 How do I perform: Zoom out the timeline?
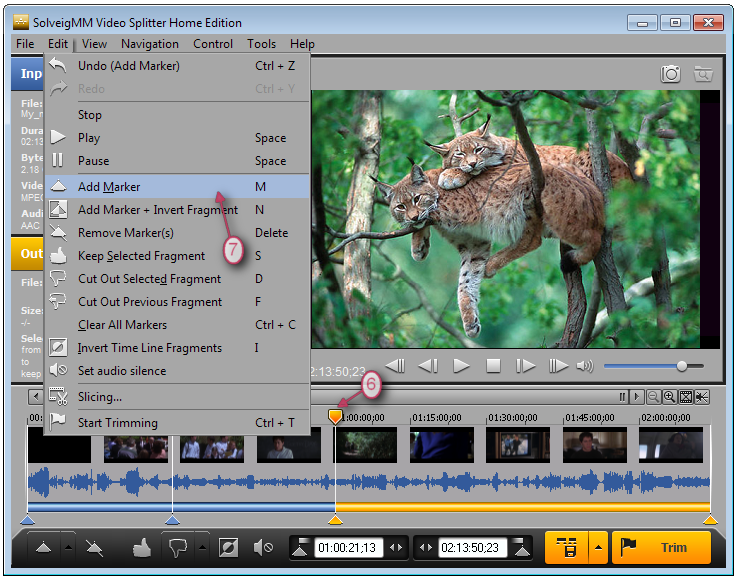coord(653,397)
